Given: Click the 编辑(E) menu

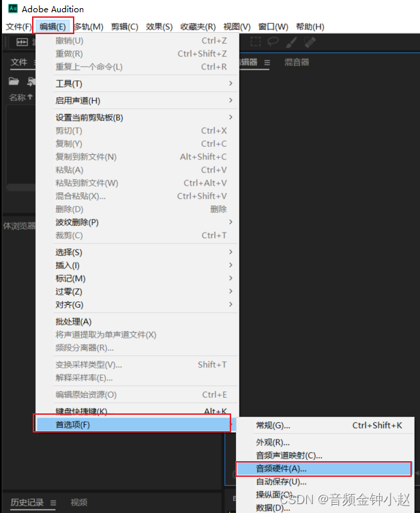Looking at the screenshot, I should 52,27.
